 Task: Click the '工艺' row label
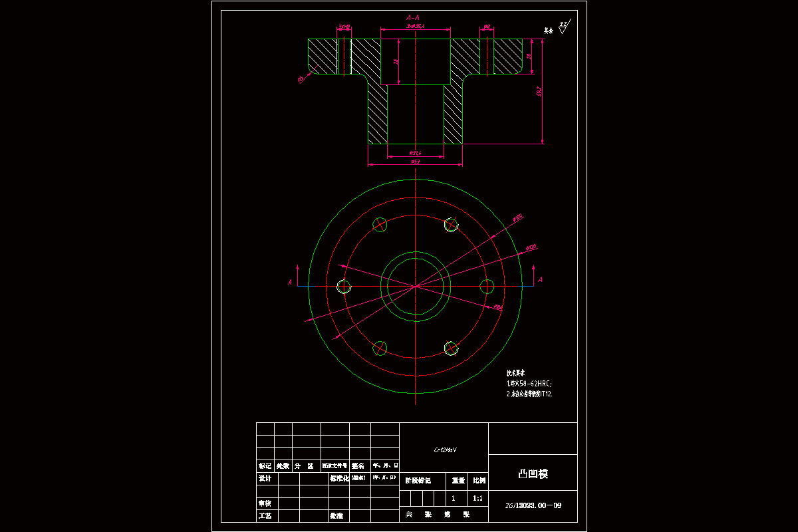tap(265, 515)
